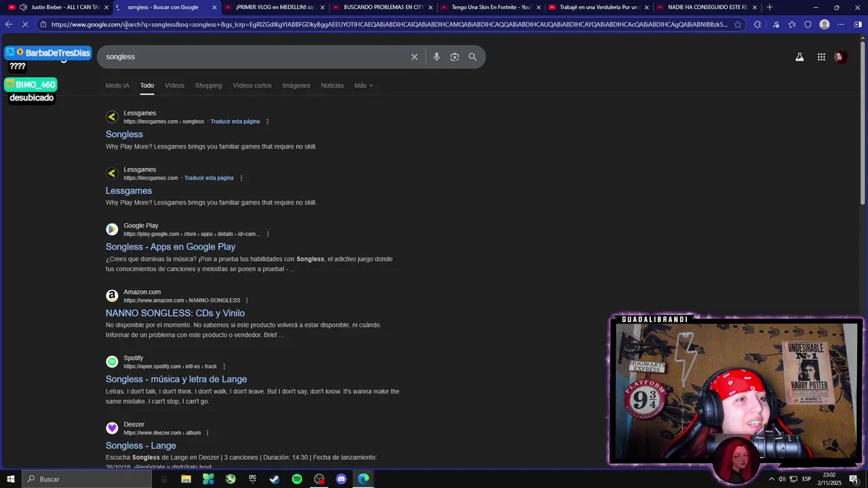Open browser settings and more menu
The height and width of the screenshot is (488, 868).
click(x=841, y=24)
